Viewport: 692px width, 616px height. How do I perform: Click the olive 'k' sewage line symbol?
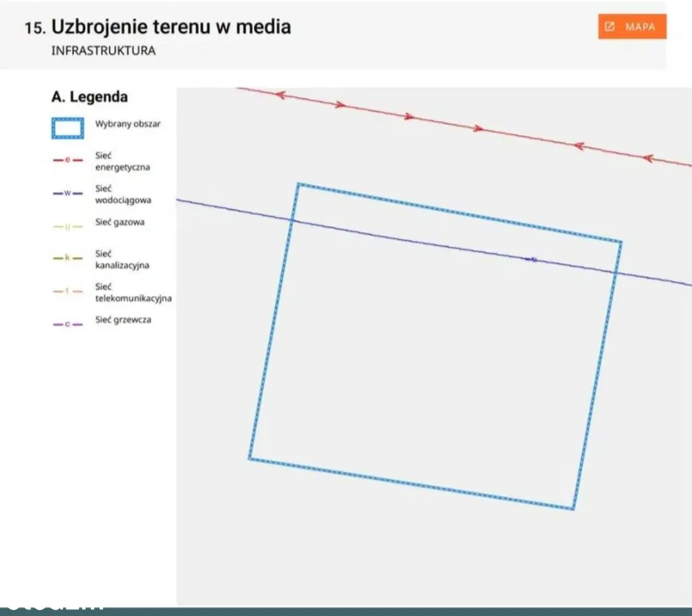pyautogui.click(x=67, y=258)
